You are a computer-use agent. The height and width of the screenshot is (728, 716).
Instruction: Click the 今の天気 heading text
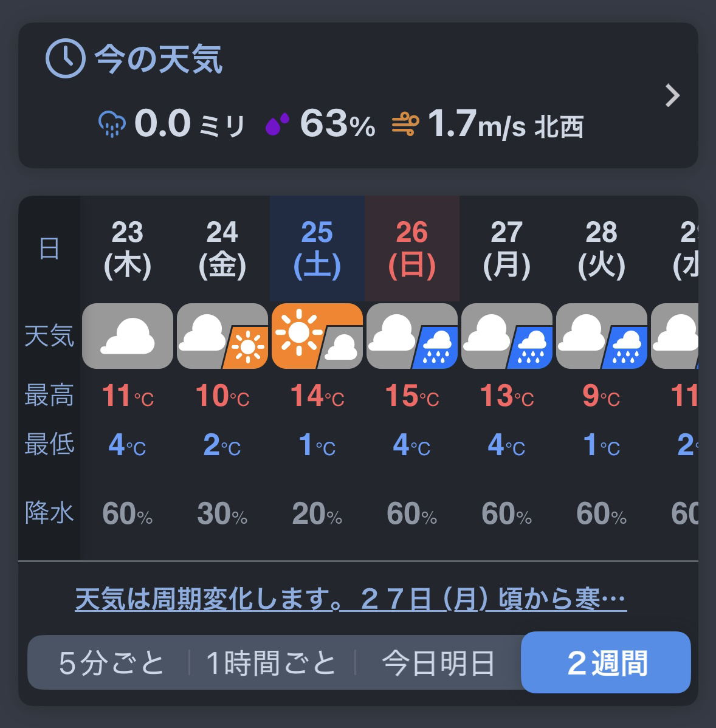(159, 59)
